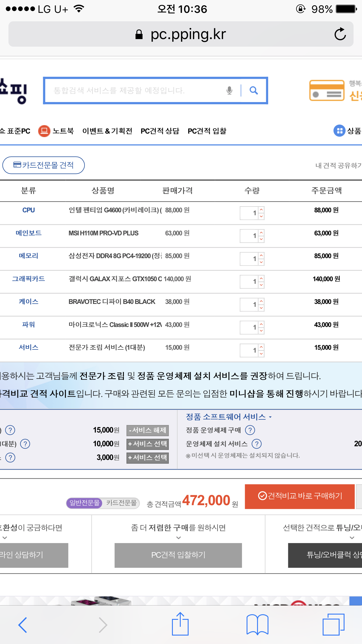
Task: Increase quantity for the 메인보드 row
Action: (x=261, y=232)
